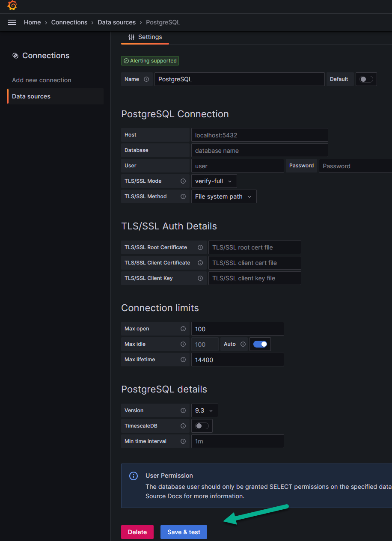Open the TLS/SSL Mode verify-full dropdown
The image size is (392, 541).
[x=214, y=181]
